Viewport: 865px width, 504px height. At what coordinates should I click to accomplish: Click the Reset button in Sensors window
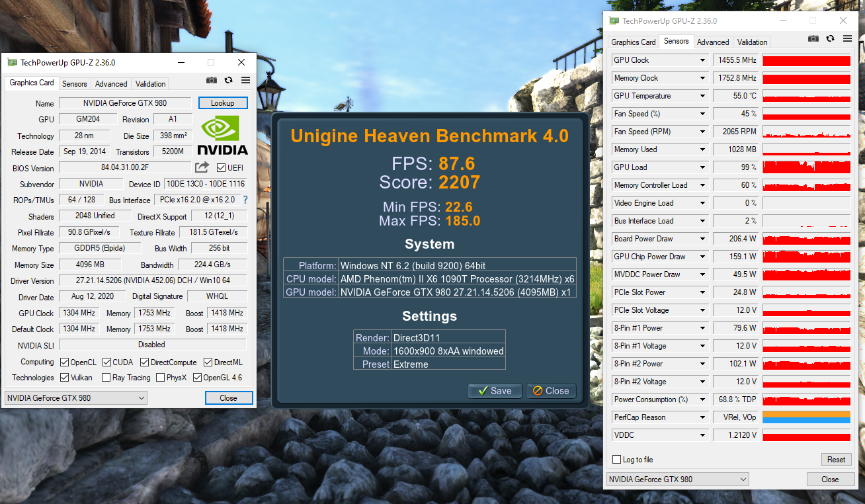click(836, 460)
